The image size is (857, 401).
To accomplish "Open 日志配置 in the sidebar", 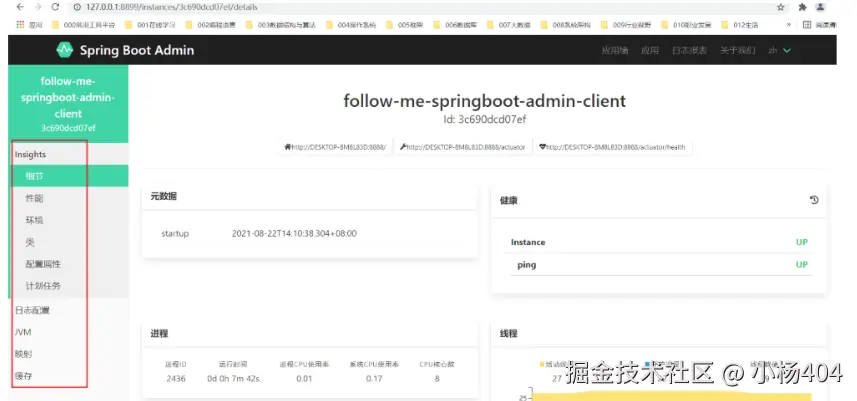I will click(x=68, y=310).
